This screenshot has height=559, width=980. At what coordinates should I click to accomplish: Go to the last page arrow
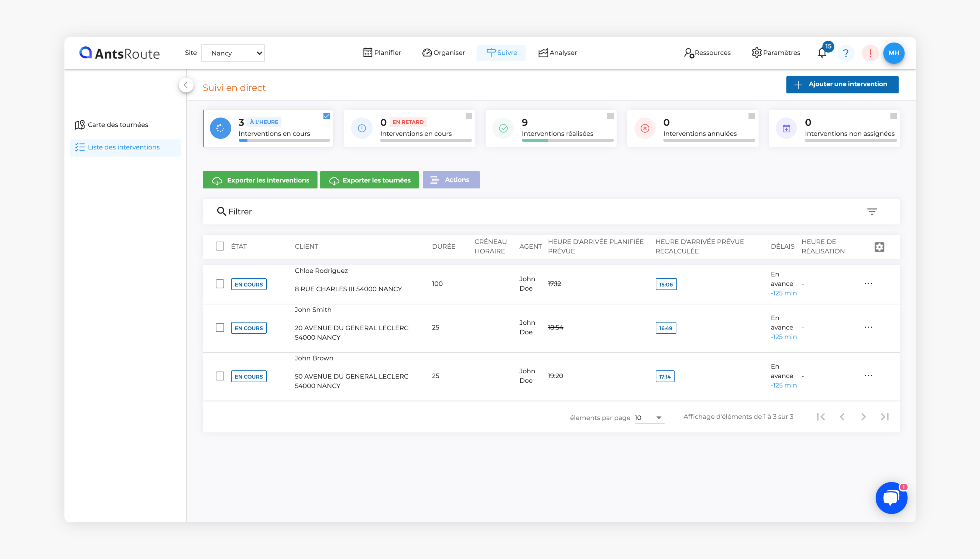(x=884, y=416)
